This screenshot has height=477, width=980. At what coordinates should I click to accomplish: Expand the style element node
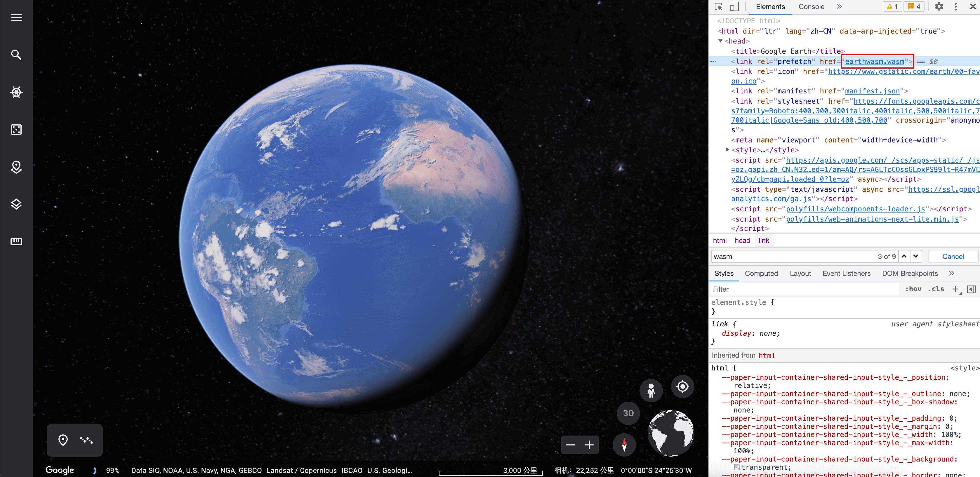(x=727, y=150)
